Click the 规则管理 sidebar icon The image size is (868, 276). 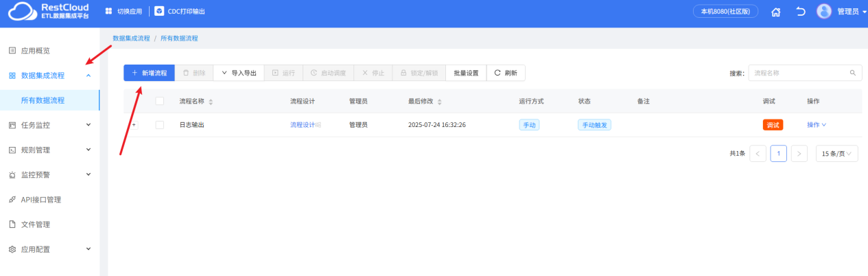(x=12, y=150)
